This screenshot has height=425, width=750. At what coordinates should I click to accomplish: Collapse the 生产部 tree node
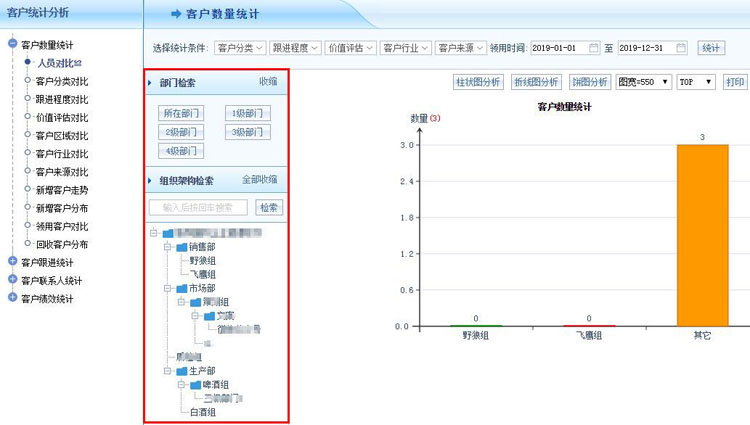(167, 371)
